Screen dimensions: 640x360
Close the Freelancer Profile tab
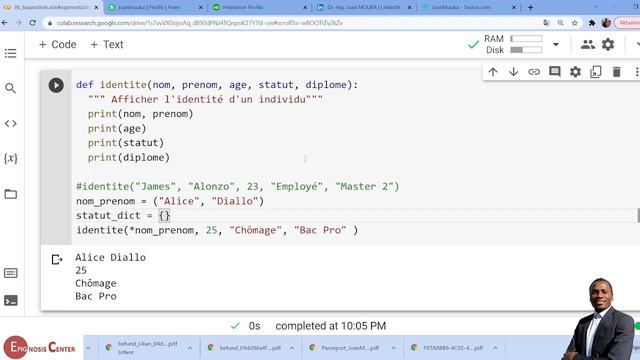[x=305, y=7]
